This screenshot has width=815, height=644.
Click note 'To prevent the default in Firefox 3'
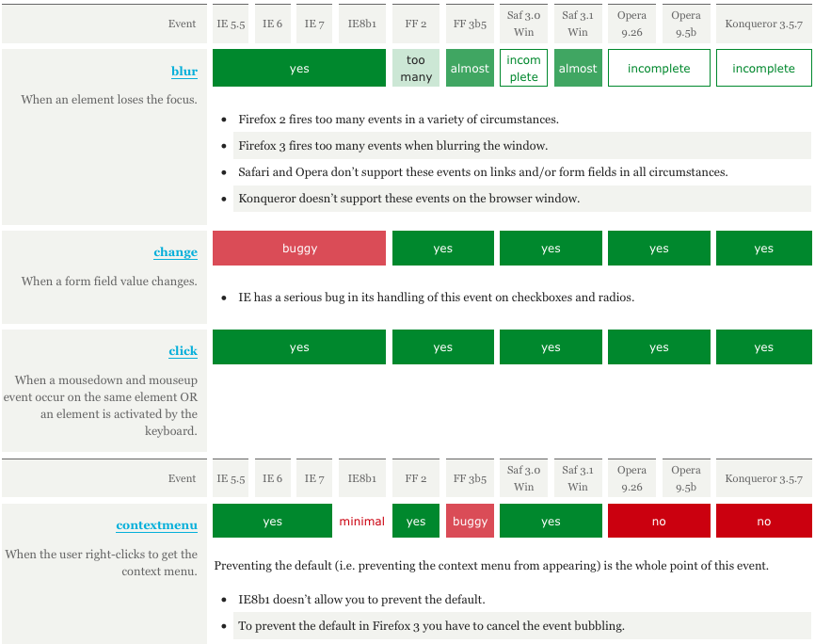click(x=431, y=626)
